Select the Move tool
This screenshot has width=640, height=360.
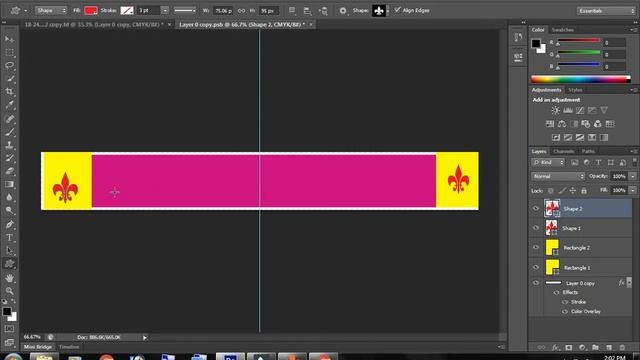coord(9,39)
